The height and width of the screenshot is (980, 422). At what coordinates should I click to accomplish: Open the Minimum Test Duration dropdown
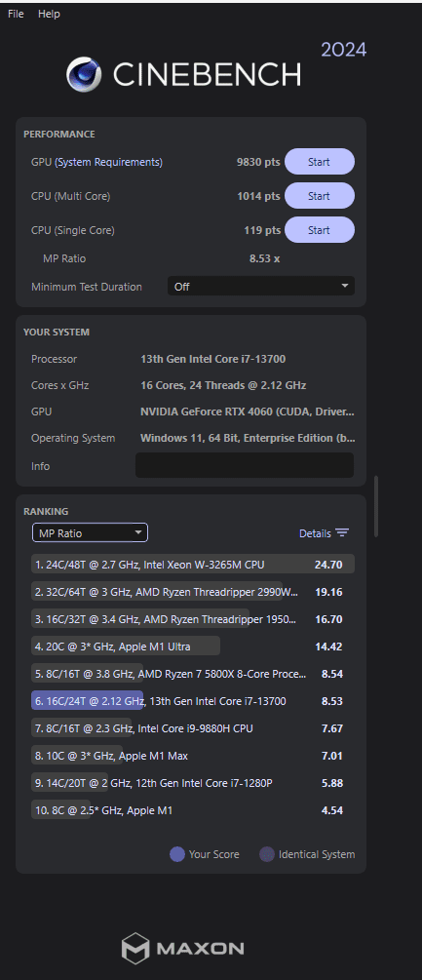click(x=261, y=287)
